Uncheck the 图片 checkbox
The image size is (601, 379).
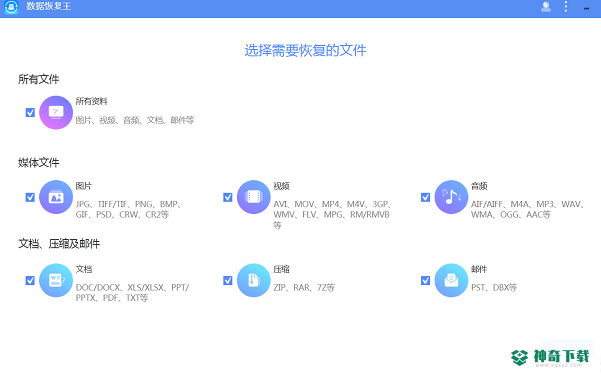click(30, 197)
